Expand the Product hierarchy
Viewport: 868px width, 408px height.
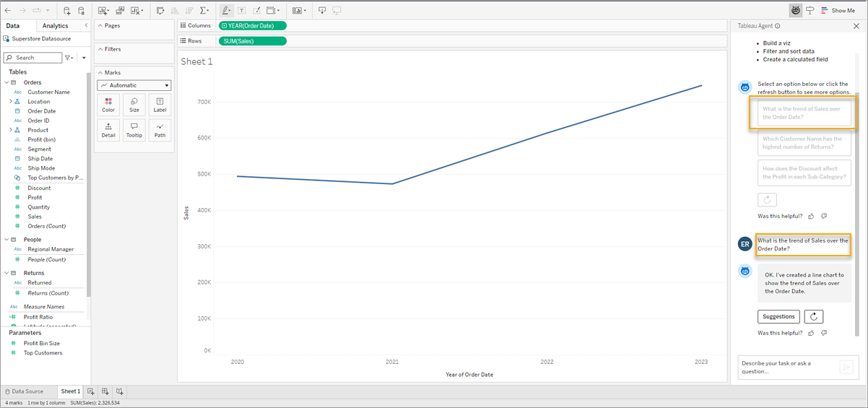click(x=11, y=130)
